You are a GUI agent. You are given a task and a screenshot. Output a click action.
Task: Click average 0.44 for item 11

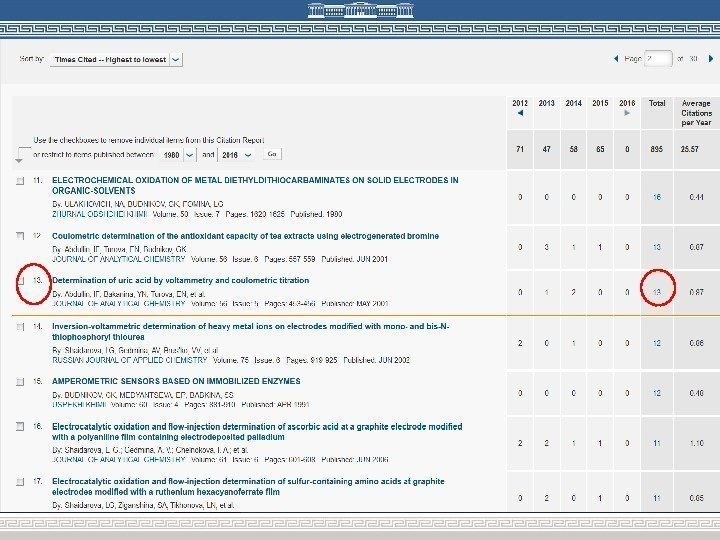tap(696, 197)
